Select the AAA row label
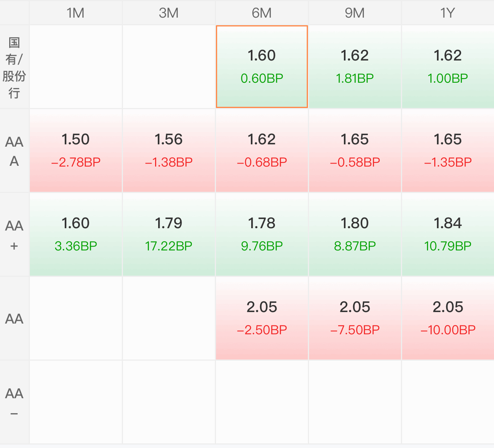This screenshot has width=494, height=448. tap(14, 151)
